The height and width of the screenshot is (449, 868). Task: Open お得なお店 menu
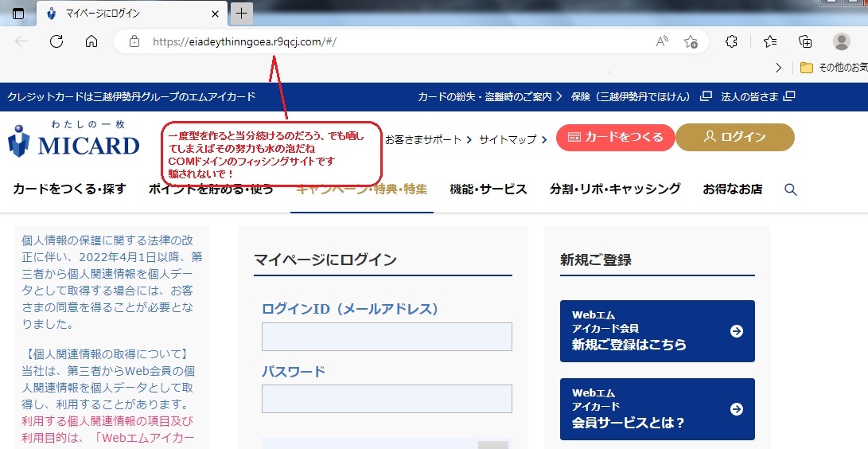(x=733, y=189)
